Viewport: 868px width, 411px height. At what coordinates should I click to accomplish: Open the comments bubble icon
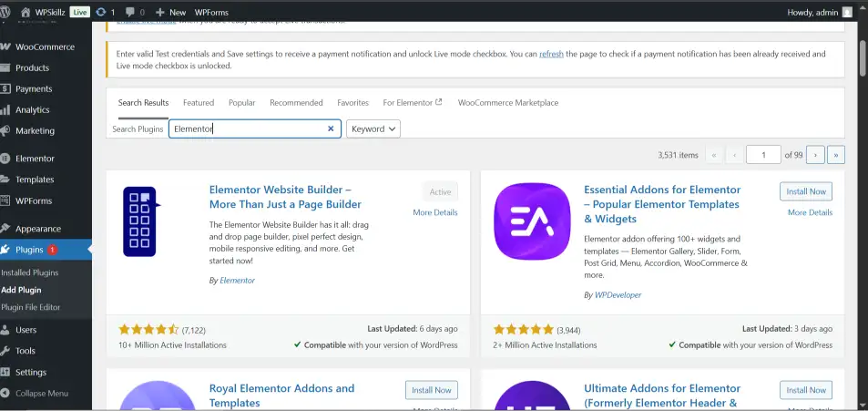point(130,12)
